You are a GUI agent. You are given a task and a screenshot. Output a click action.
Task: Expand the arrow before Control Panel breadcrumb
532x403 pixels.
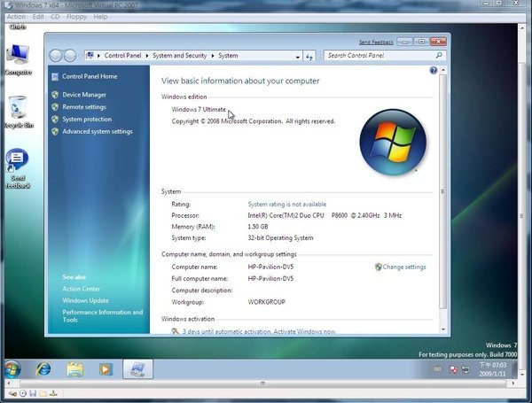(98, 56)
